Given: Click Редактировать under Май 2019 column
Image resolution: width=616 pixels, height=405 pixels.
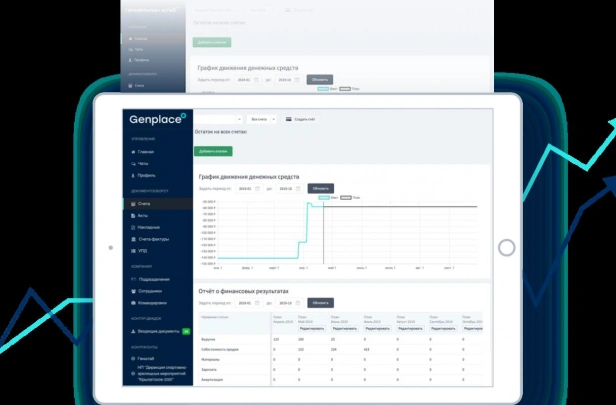Looking at the screenshot, I should [x=312, y=328].
